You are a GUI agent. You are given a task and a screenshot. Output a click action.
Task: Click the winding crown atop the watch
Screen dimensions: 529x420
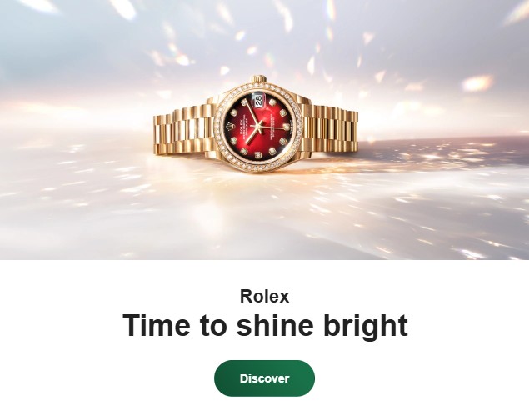258,80
